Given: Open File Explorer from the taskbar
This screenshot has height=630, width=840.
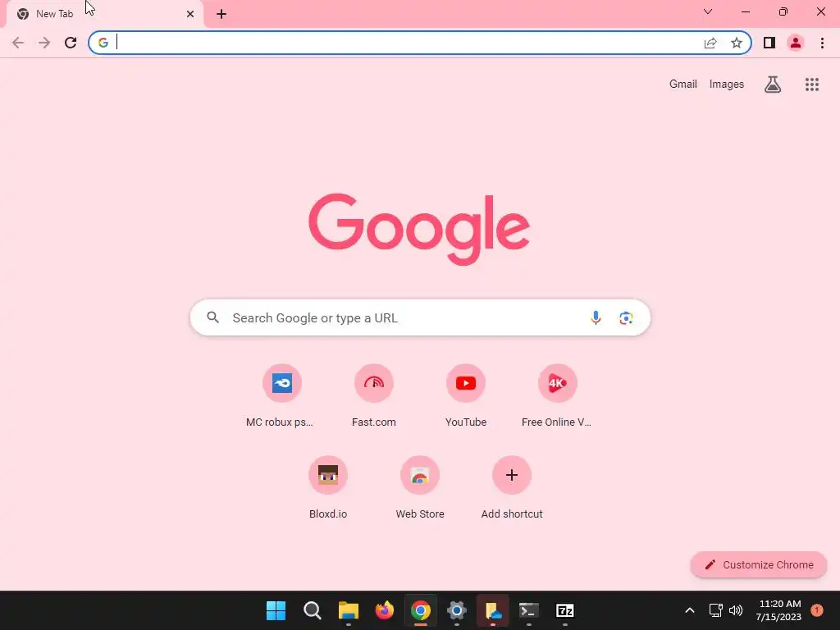Looking at the screenshot, I should 348,610.
